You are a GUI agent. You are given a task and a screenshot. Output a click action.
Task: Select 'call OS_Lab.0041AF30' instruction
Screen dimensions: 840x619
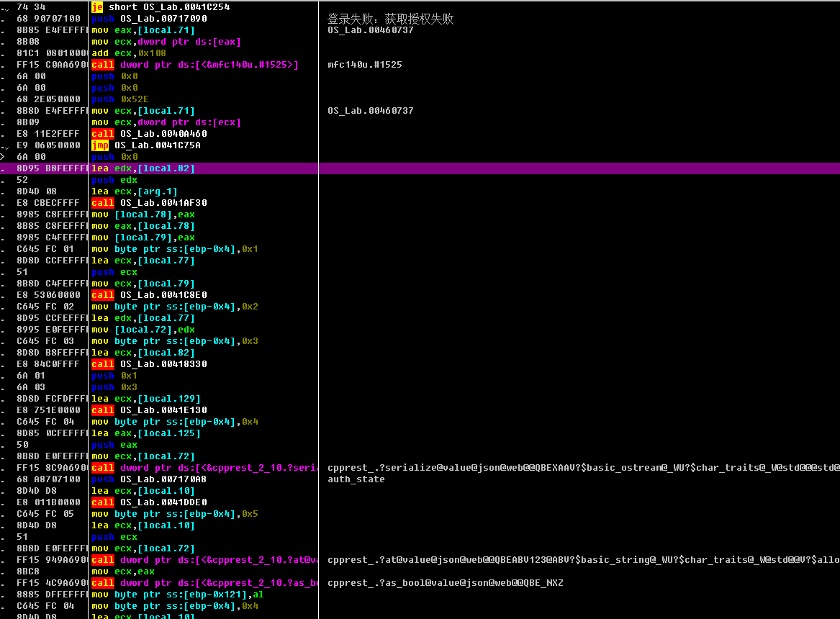(x=150, y=203)
